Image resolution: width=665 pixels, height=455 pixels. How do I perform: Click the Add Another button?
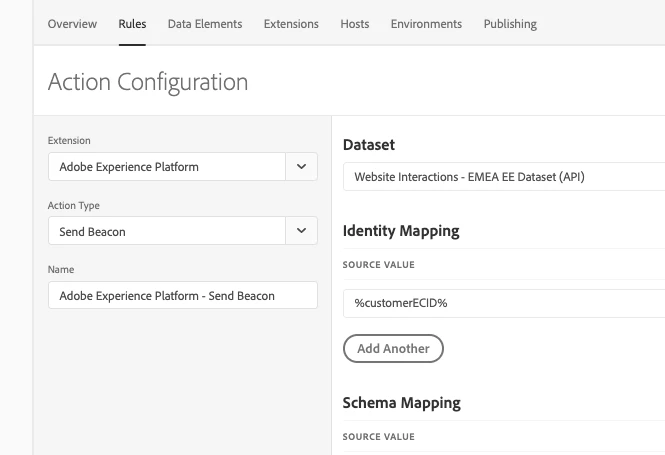pos(393,348)
